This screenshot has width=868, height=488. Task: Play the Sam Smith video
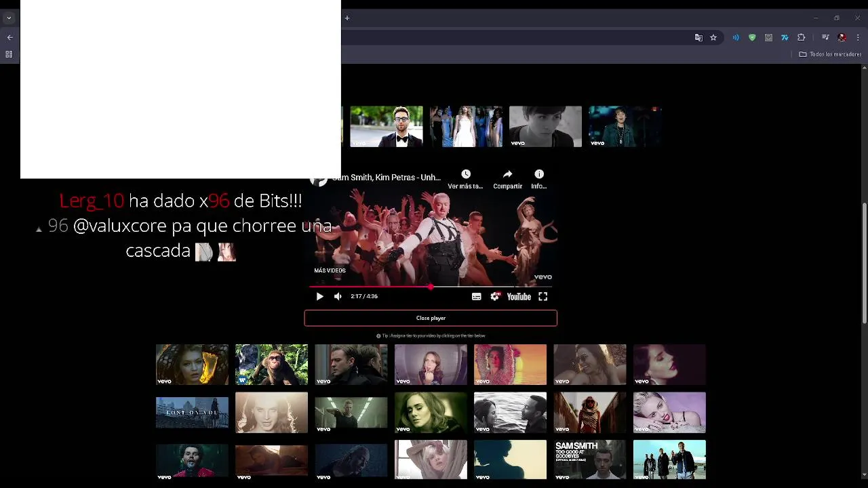(x=319, y=296)
